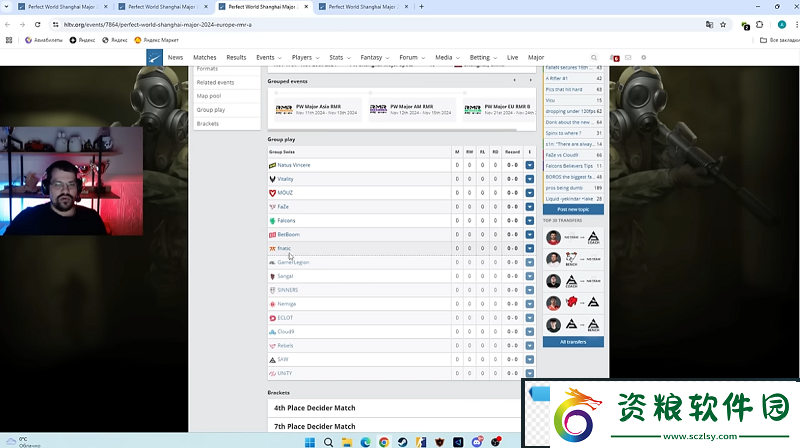The image size is (800, 448).
Task: Open the notifications bell in HLTV header
Action: tap(614, 58)
